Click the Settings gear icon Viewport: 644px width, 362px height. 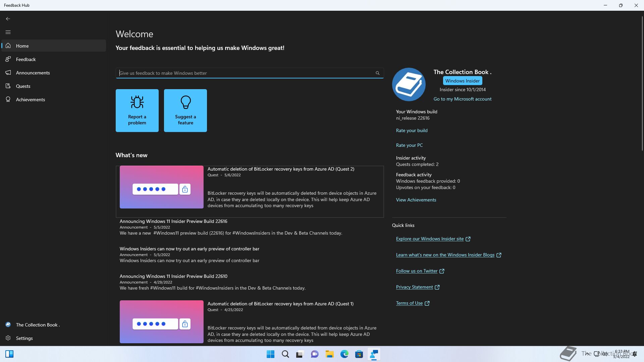click(8, 338)
